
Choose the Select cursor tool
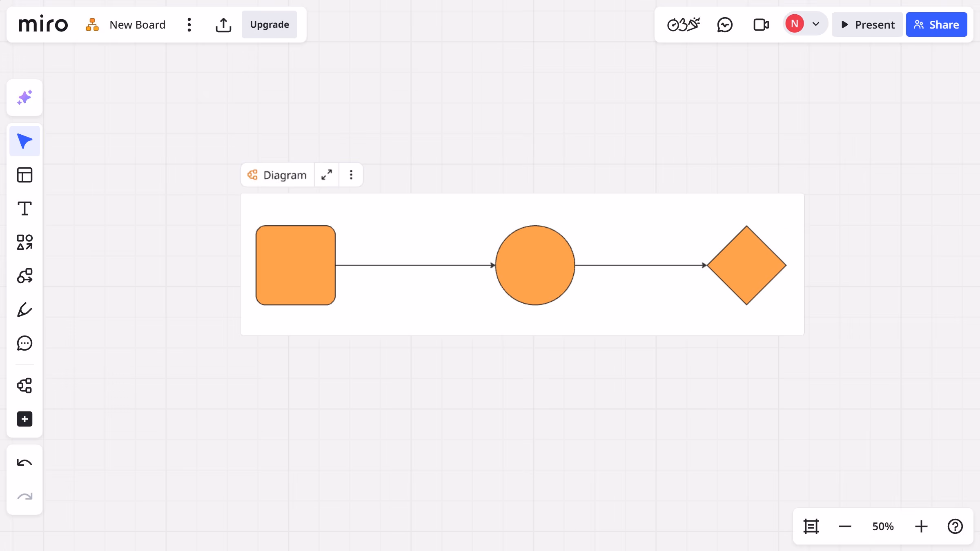point(24,141)
